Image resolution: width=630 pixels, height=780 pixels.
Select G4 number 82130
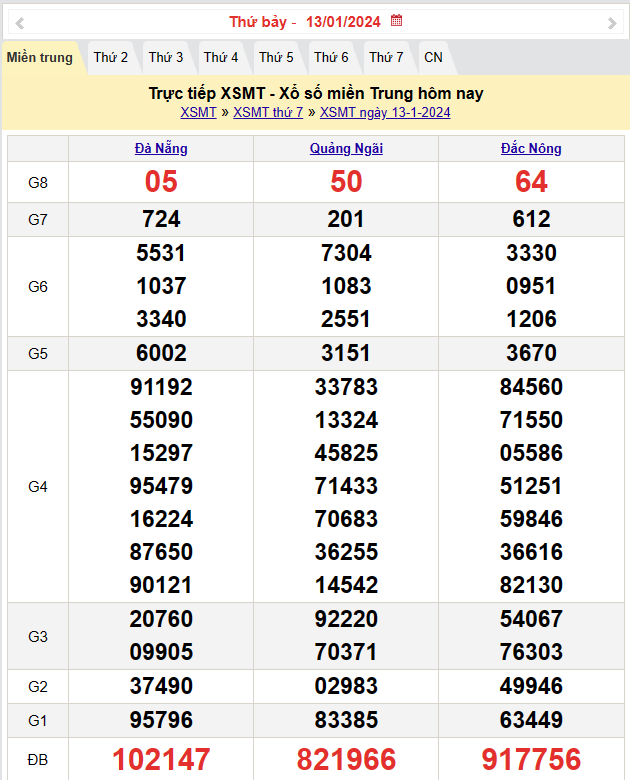531,585
